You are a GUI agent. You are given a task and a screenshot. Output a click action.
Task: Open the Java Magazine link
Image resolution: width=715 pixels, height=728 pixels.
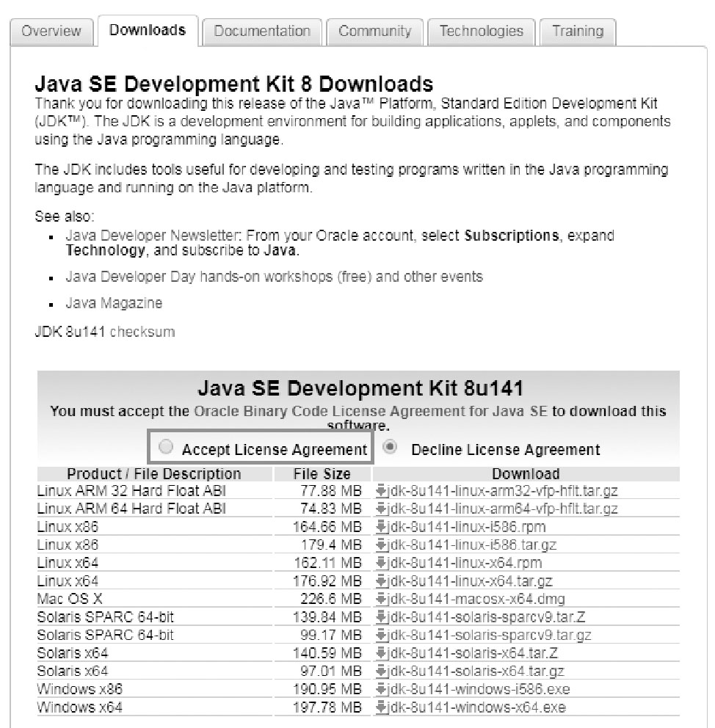tap(114, 303)
